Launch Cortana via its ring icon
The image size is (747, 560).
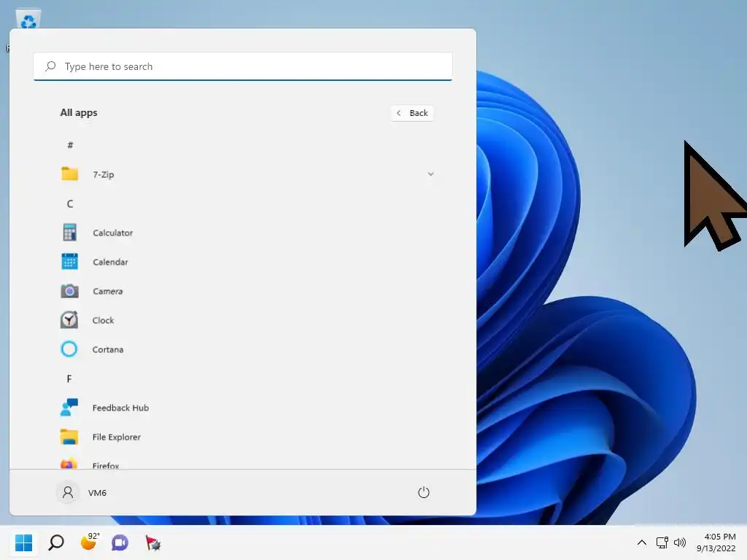(69, 349)
